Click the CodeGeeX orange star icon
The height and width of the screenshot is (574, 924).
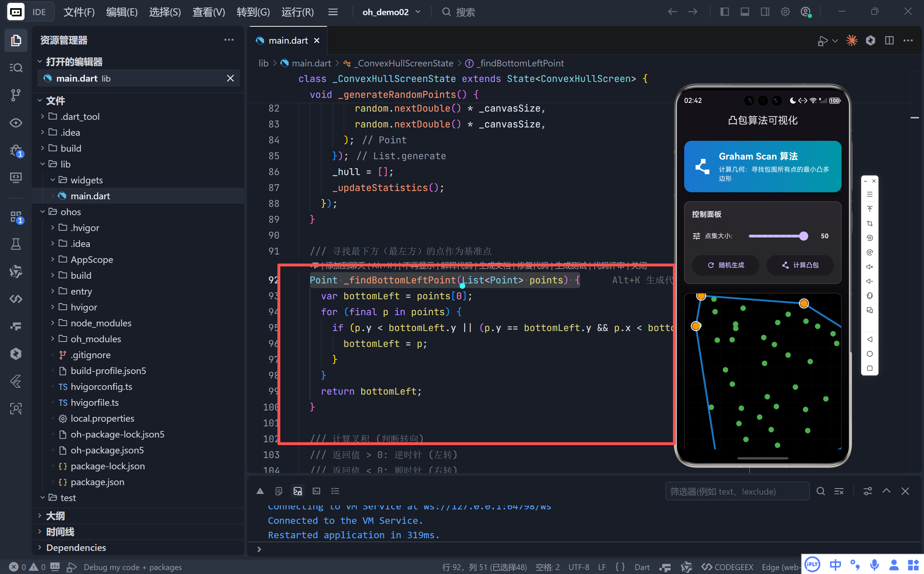click(851, 40)
